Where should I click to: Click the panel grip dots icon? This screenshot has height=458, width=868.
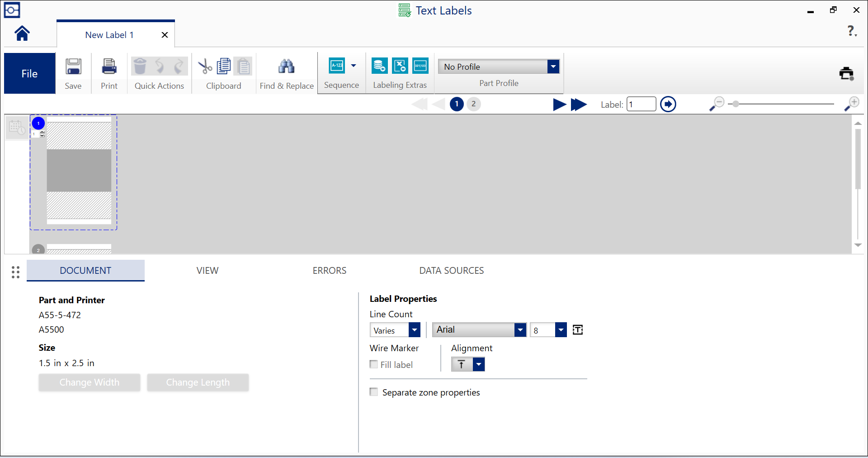point(15,272)
